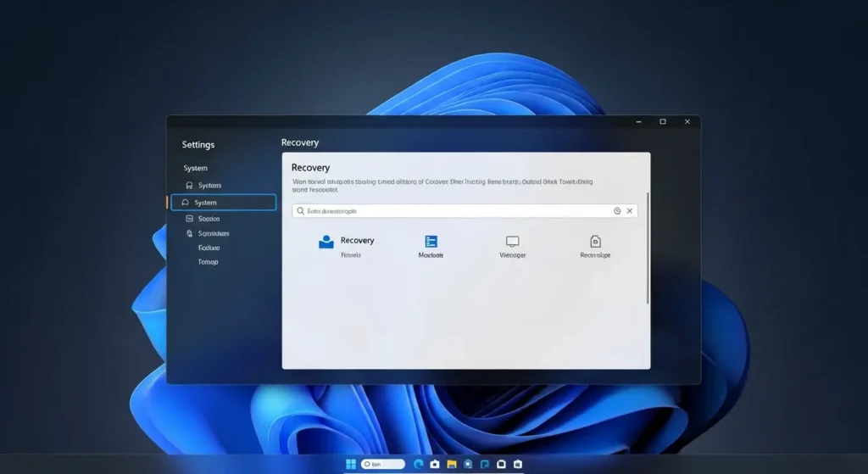The height and width of the screenshot is (474, 868).
Task: Open the lock document icon tile
Action: [595, 242]
